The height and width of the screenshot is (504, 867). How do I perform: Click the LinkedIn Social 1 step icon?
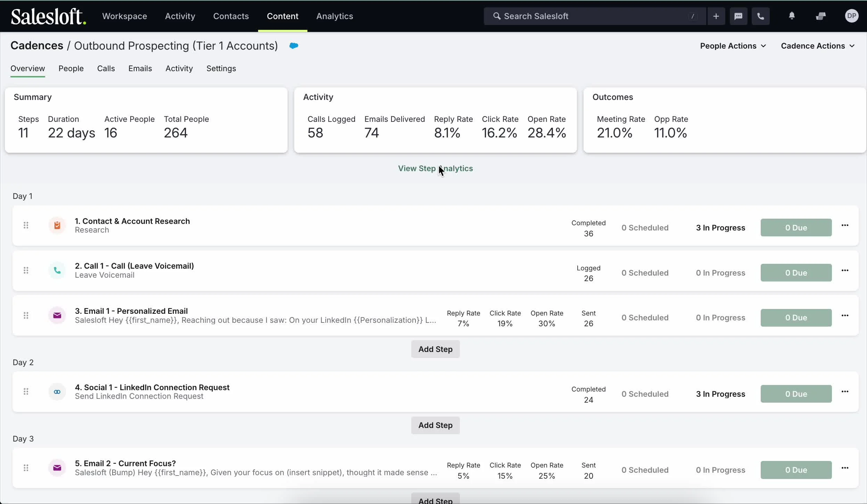coord(57,392)
